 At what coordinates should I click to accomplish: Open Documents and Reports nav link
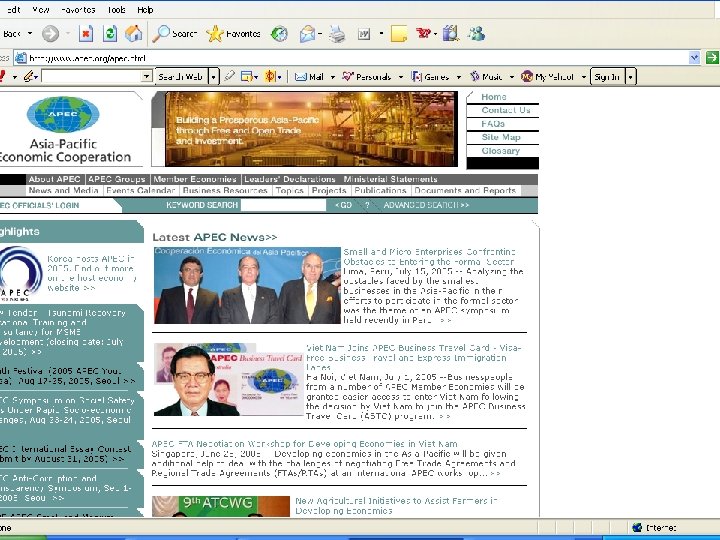click(465, 191)
